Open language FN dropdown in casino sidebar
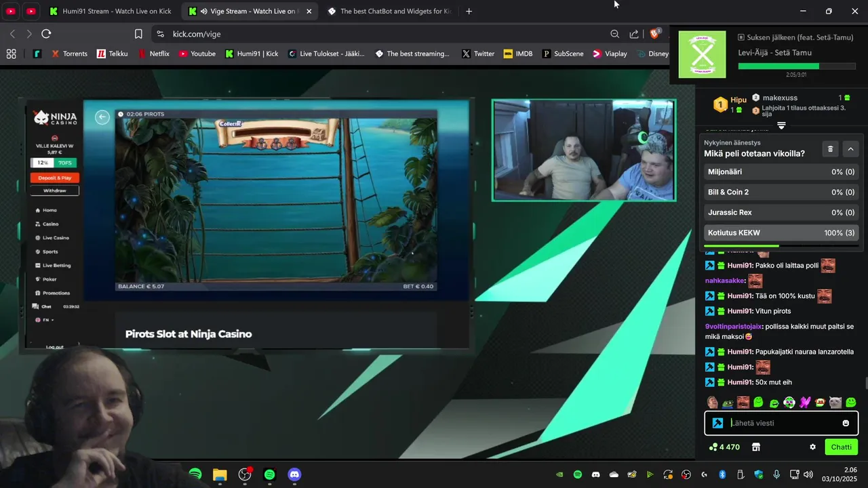The image size is (868, 488). coord(44,319)
